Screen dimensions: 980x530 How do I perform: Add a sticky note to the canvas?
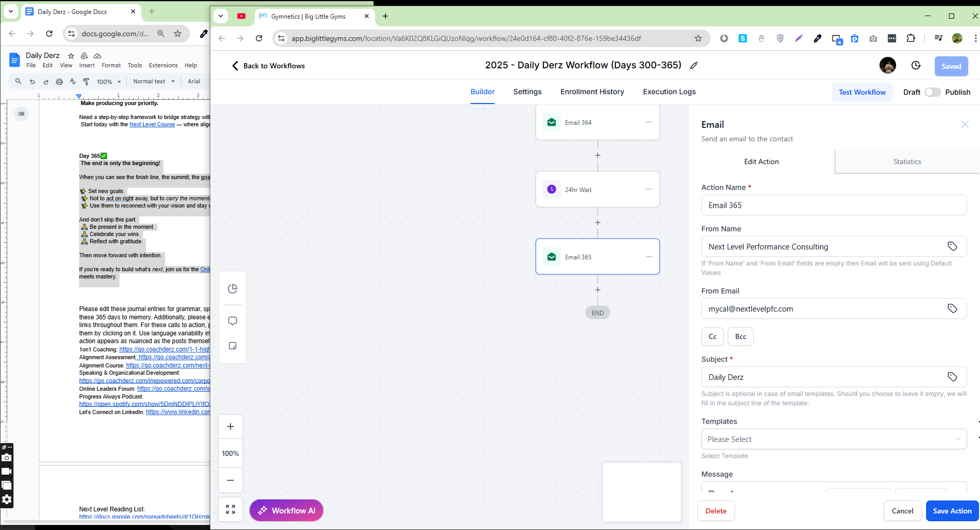click(x=233, y=346)
